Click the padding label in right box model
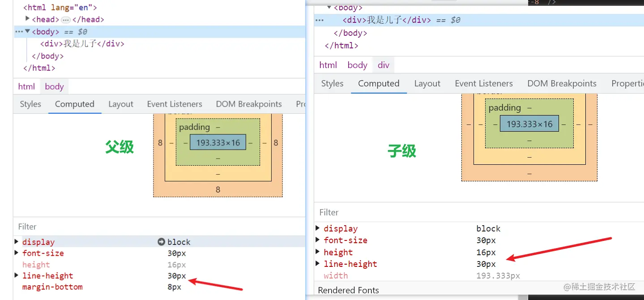Screen dimensions: 644x300 tap(505, 108)
